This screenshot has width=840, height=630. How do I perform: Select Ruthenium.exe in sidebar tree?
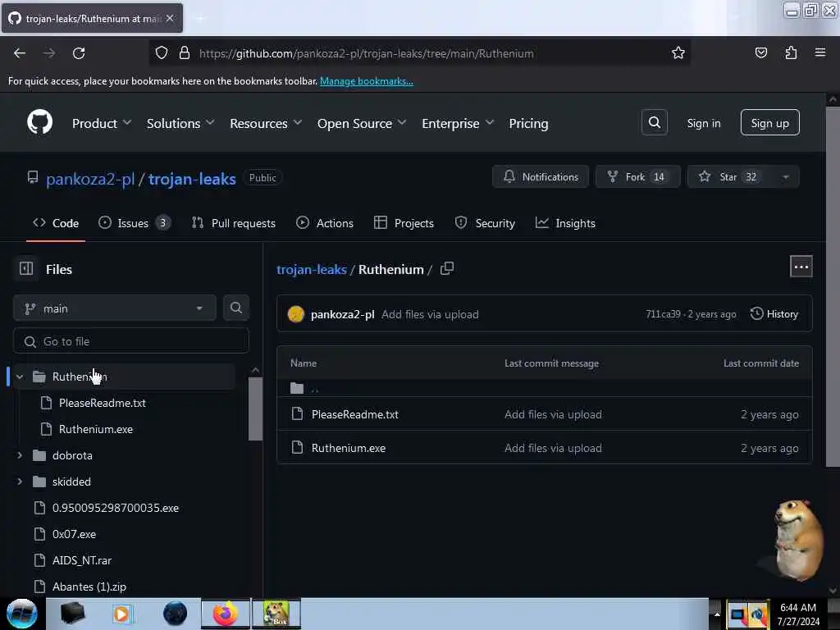click(x=95, y=429)
